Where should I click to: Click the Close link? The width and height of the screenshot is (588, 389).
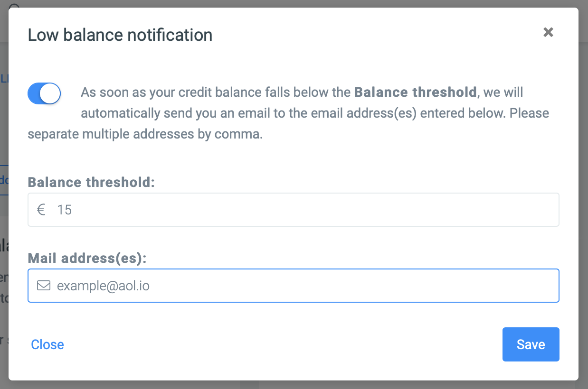click(x=47, y=344)
